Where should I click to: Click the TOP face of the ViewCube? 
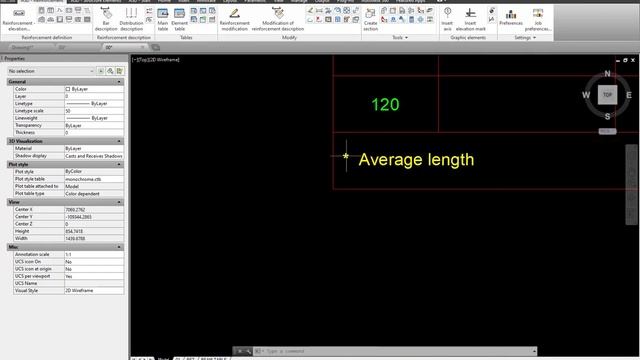607,95
